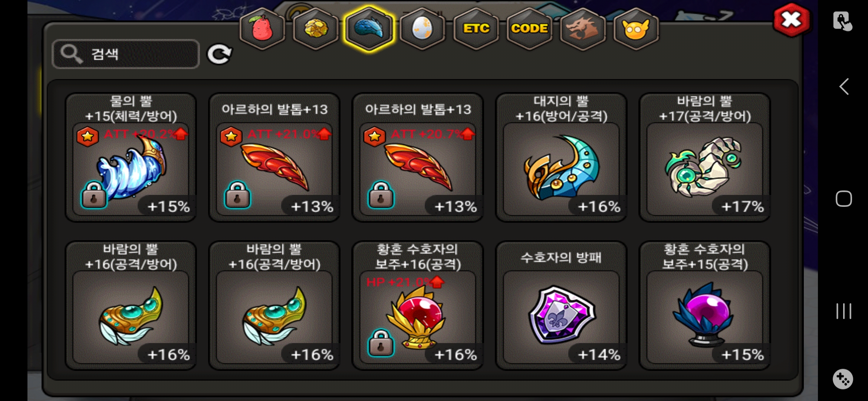Toggle lock on 물의 뿔 +15 item
This screenshot has width=868, height=401.
click(x=94, y=195)
